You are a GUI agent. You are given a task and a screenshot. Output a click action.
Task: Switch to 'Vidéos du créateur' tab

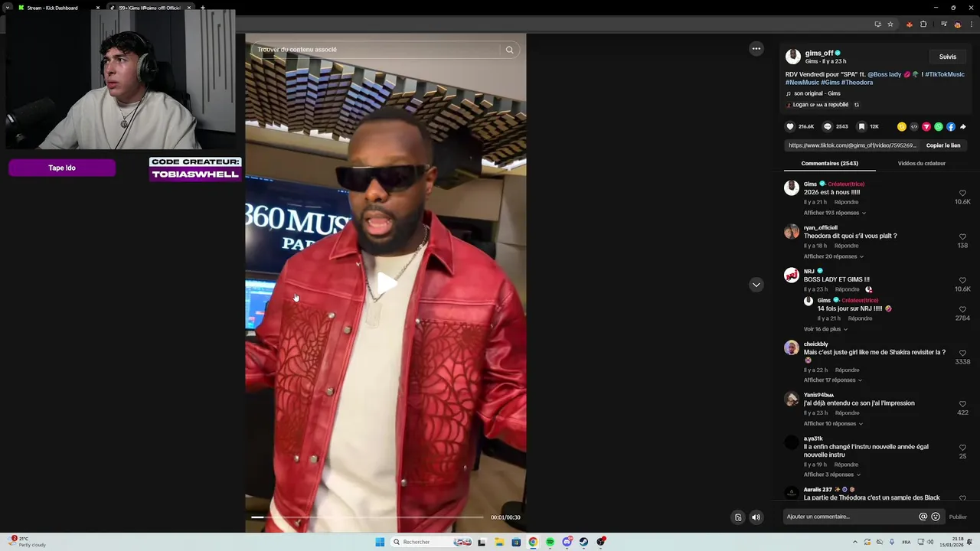click(x=922, y=163)
